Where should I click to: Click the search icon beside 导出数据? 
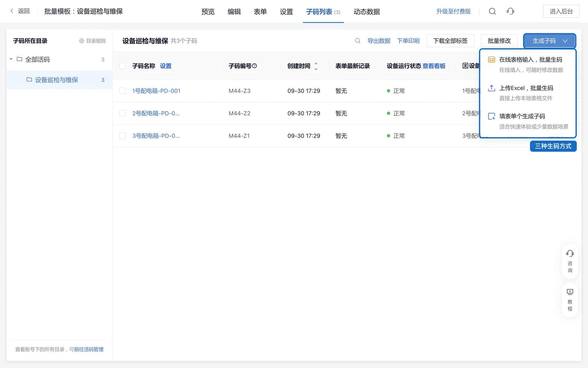pyautogui.click(x=358, y=41)
